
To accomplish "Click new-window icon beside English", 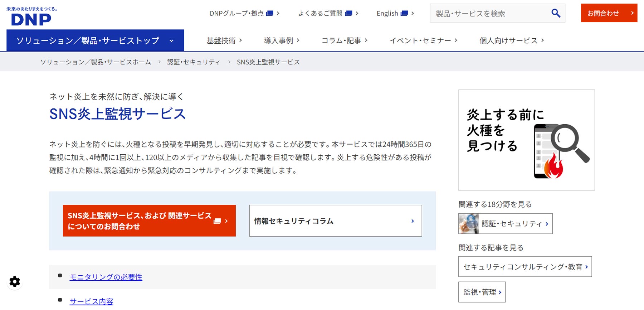I will click(404, 13).
